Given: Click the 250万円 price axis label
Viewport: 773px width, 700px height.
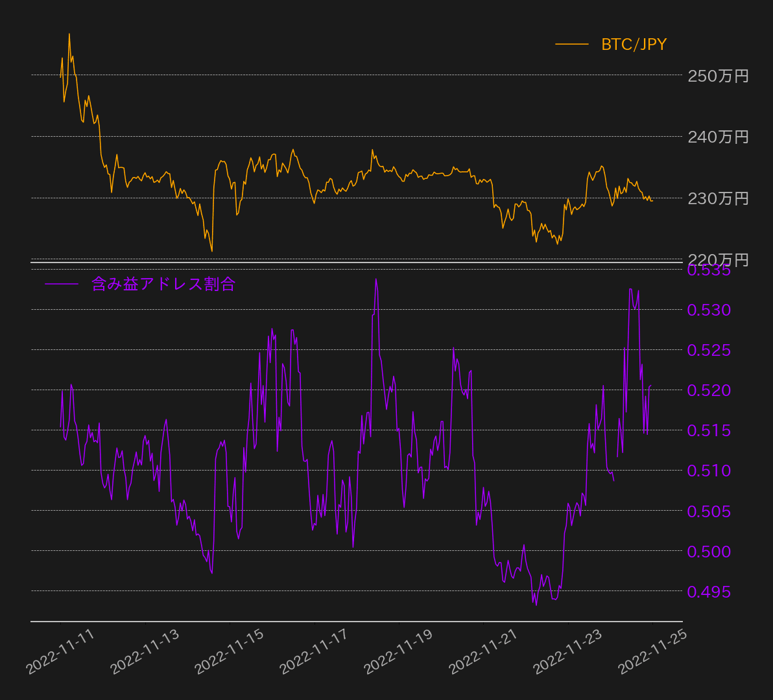Looking at the screenshot, I should (718, 76).
